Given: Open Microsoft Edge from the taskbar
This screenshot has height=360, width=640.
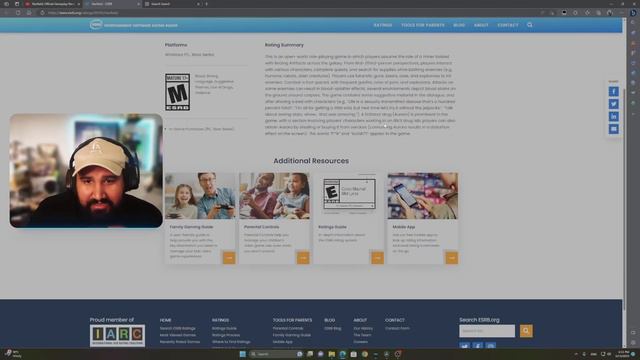Looking at the screenshot, I should (342, 354).
